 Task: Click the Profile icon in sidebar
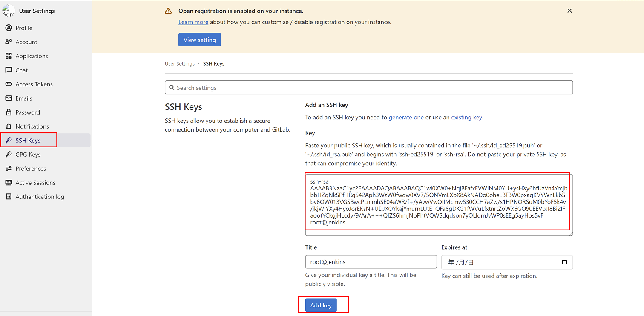click(x=9, y=28)
